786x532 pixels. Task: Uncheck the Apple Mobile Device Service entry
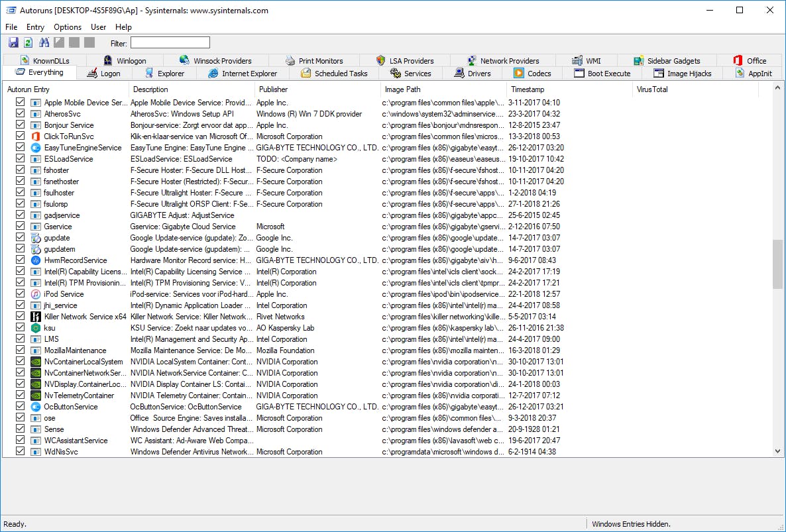(20, 102)
